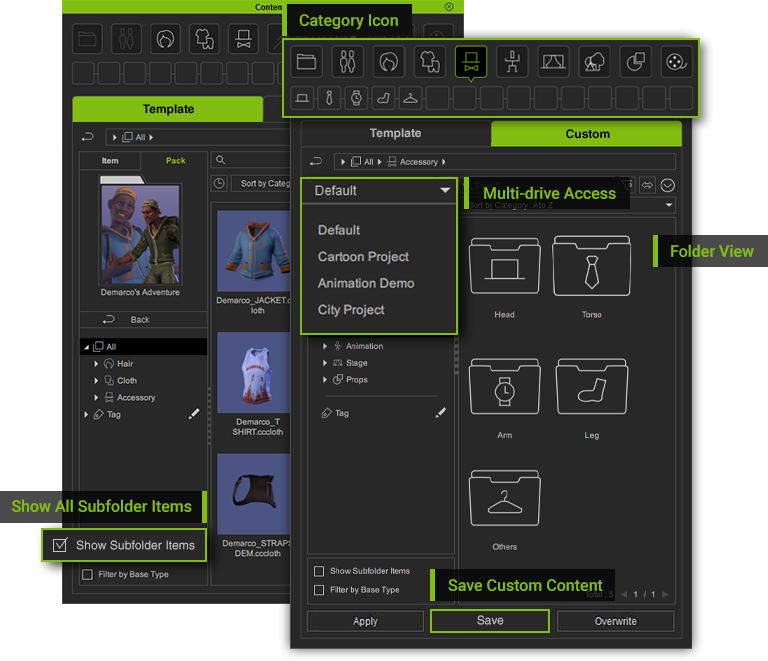Select the Actor category icon with two figures
768x661 pixels.
coord(348,62)
